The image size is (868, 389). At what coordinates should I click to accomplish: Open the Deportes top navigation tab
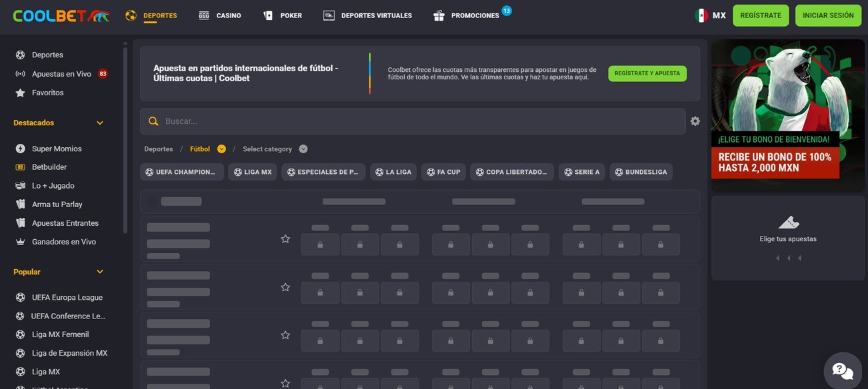(151, 15)
